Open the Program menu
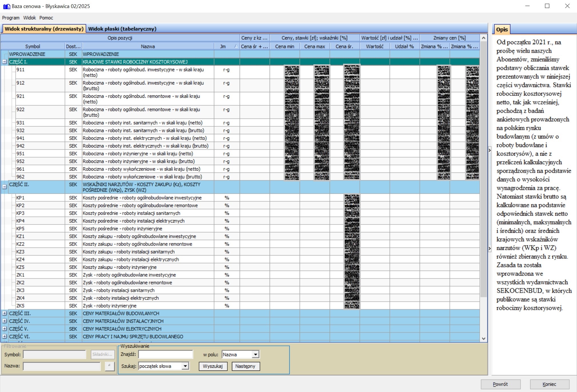 coord(11,18)
